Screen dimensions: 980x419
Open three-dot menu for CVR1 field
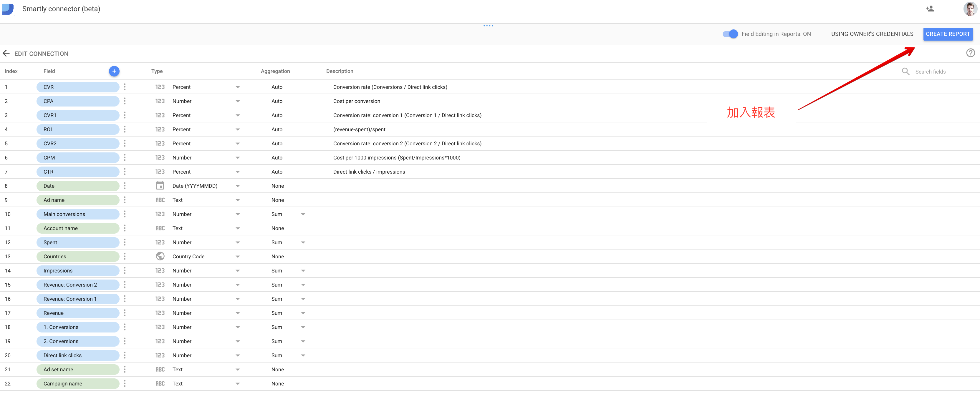pos(125,115)
